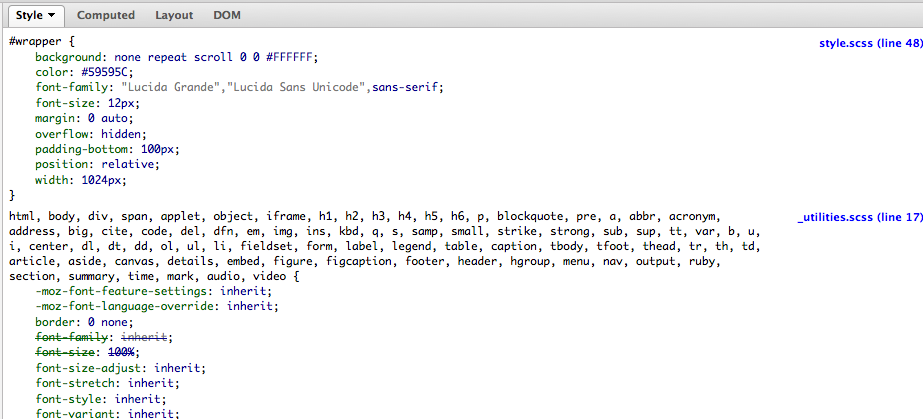Open the Style tab dropdown arrow
Image resolution: width=923 pixels, height=419 pixels.
click(x=52, y=15)
